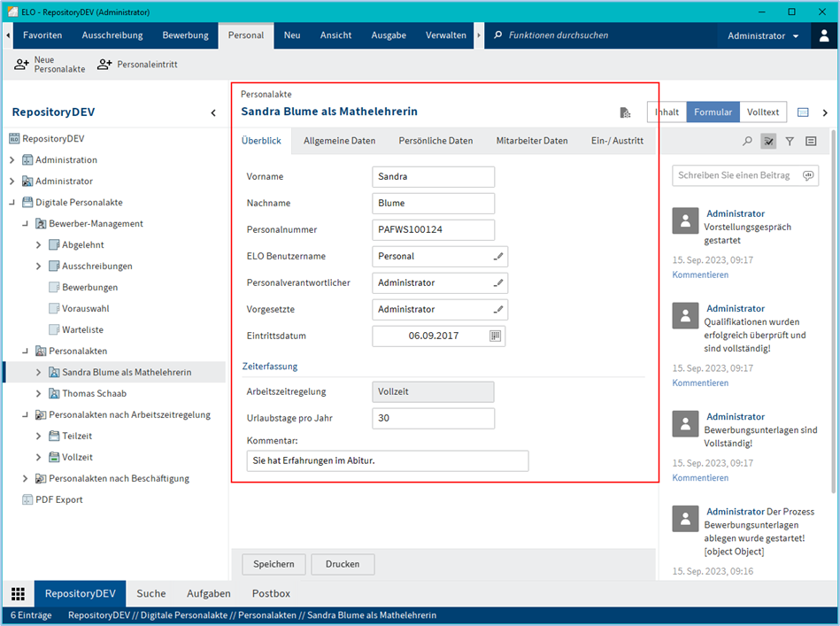Open the Administrator account dropdown
Viewport: 840px width, 626px height.
pos(763,35)
